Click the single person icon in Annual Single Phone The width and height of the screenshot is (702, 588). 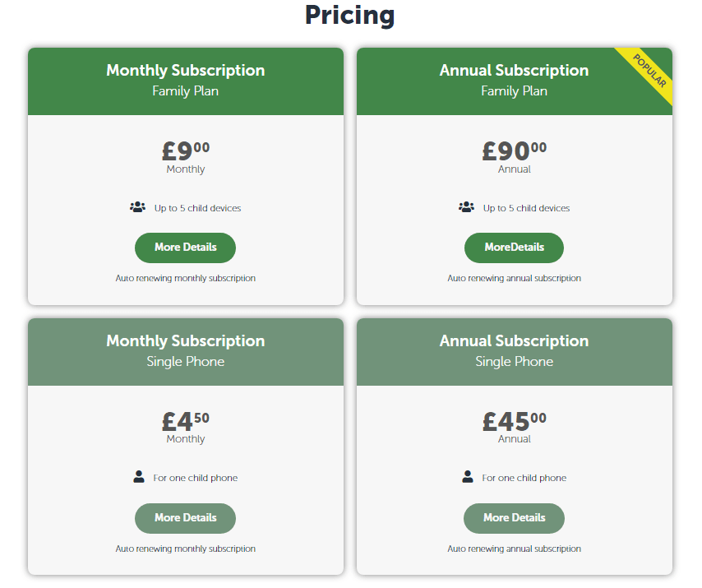tap(468, 476)
